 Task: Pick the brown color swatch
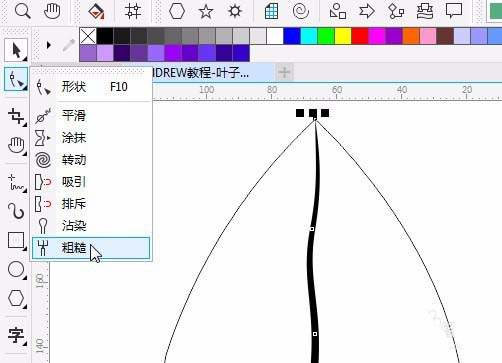(445, 36)
